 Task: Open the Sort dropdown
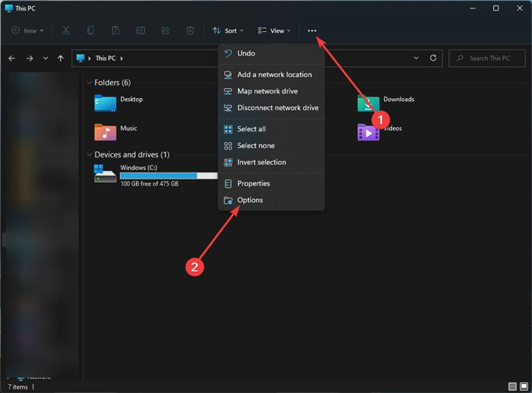[228, 30]
